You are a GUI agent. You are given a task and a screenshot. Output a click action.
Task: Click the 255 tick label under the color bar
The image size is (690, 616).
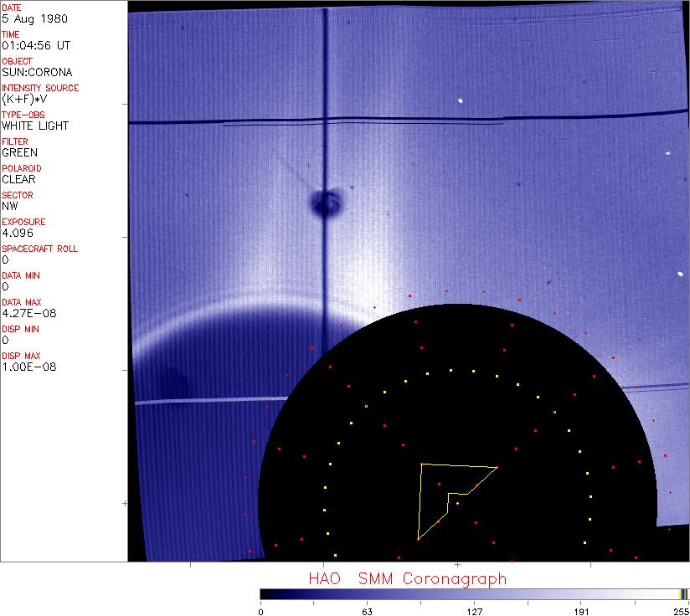682,612
